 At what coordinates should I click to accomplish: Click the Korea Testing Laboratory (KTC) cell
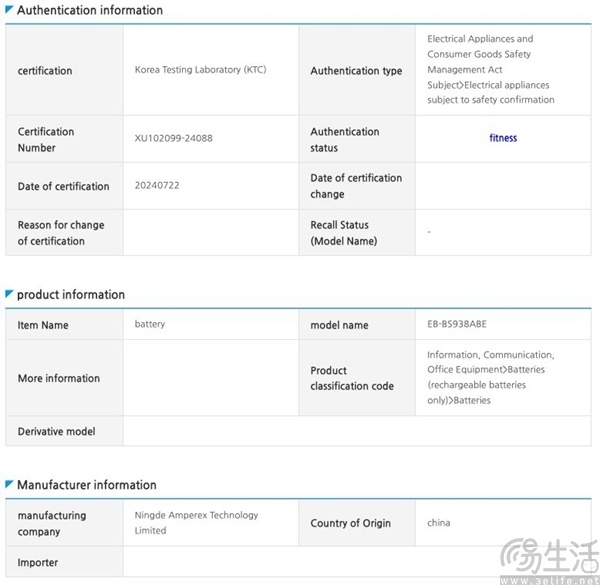pyautogui.click(x=200, y=70)
